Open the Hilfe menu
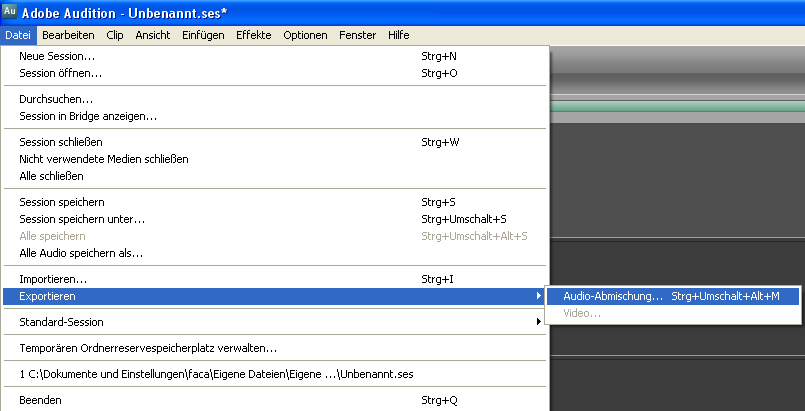 (x=399, y=35)
